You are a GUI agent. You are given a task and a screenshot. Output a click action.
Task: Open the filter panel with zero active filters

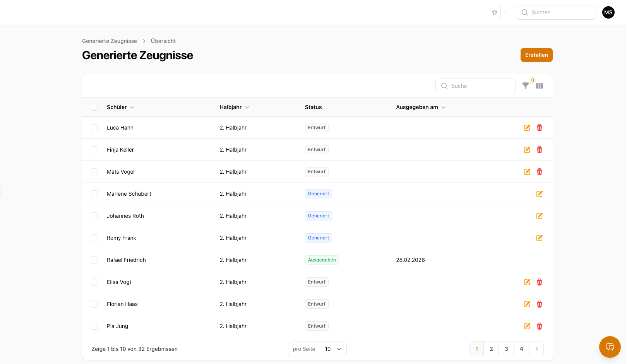(x=525, y=85)
